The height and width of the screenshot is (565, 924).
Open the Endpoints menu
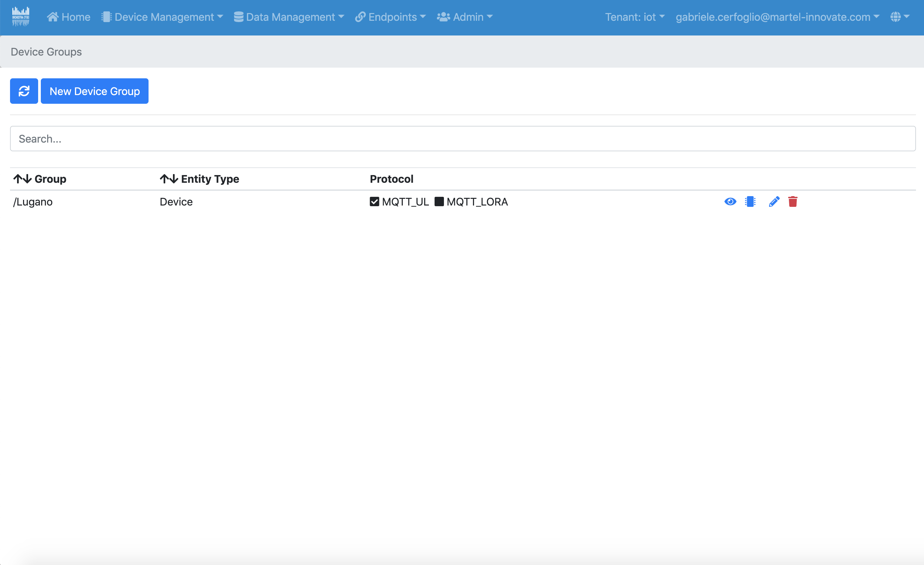(390, 17)
